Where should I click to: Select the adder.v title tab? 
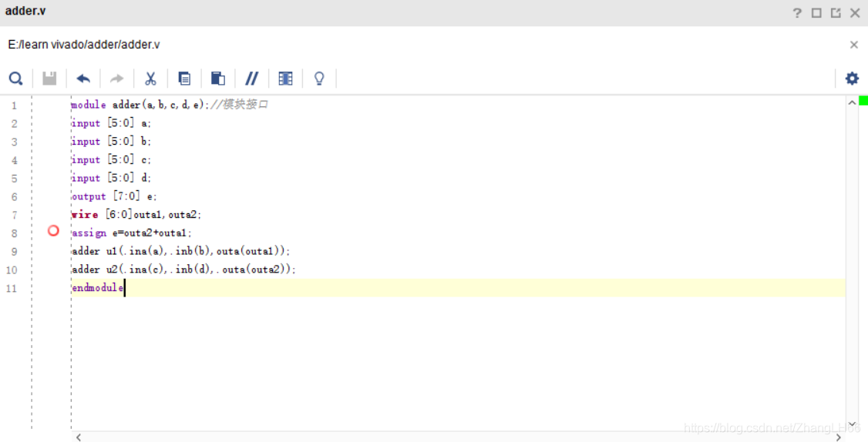pos(25,11)
